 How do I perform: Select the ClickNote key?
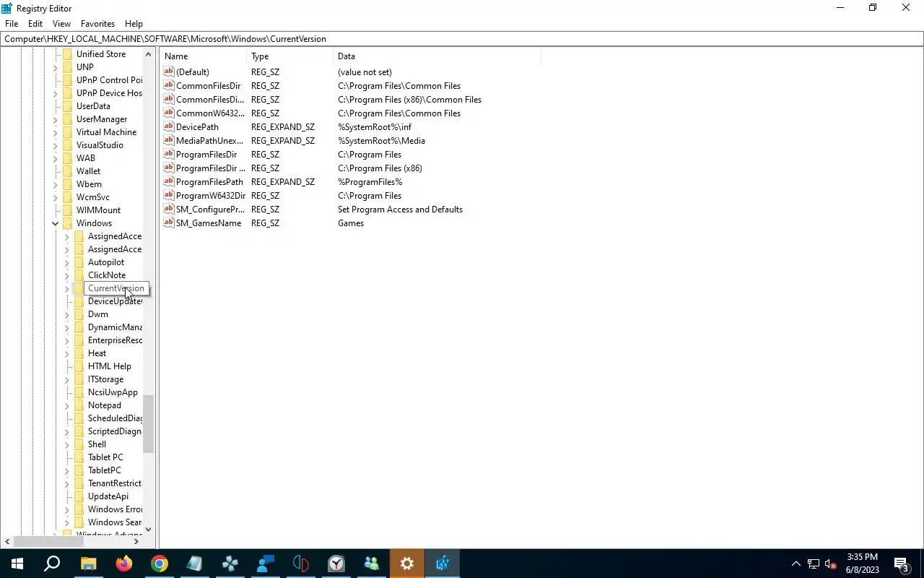107,275
